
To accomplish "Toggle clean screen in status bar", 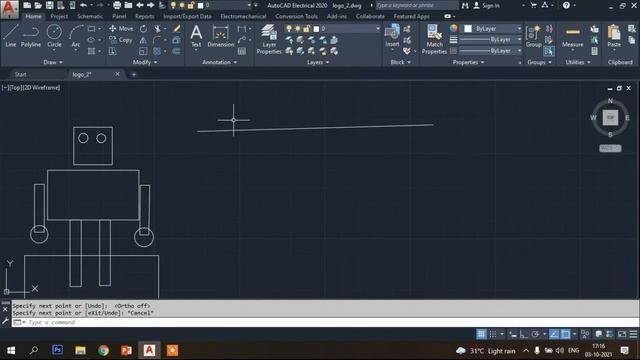I will pos(622,334).
